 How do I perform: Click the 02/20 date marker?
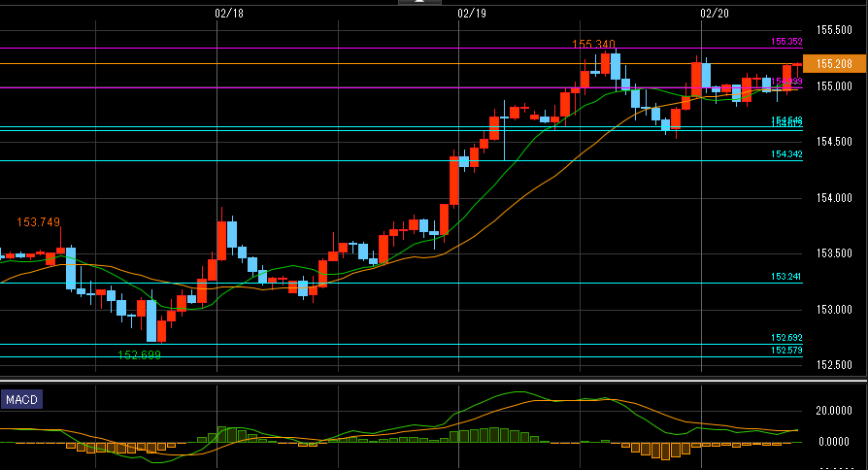point(714,13)
